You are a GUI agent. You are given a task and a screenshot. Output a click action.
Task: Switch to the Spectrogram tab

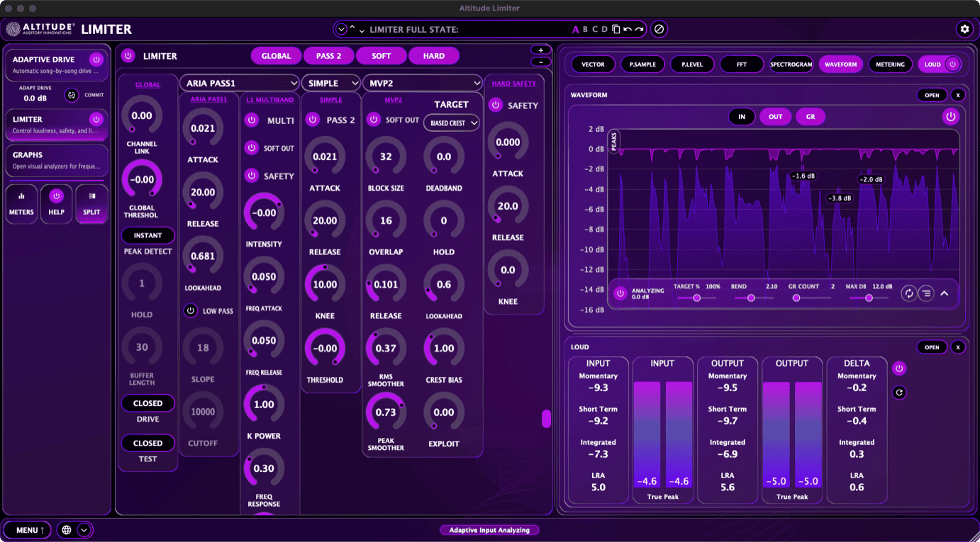(x=791, y=64)
